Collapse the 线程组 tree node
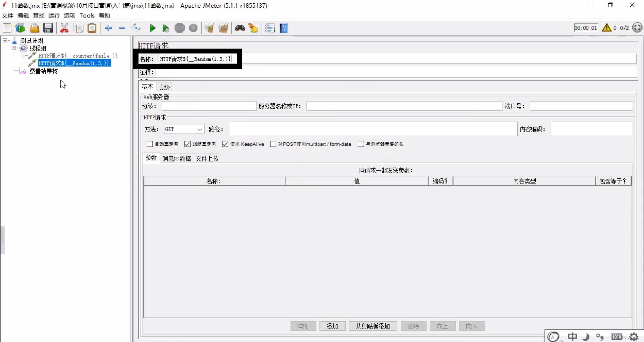The width and height of the screenshot is (644, 342). click(x=14, y=48)
